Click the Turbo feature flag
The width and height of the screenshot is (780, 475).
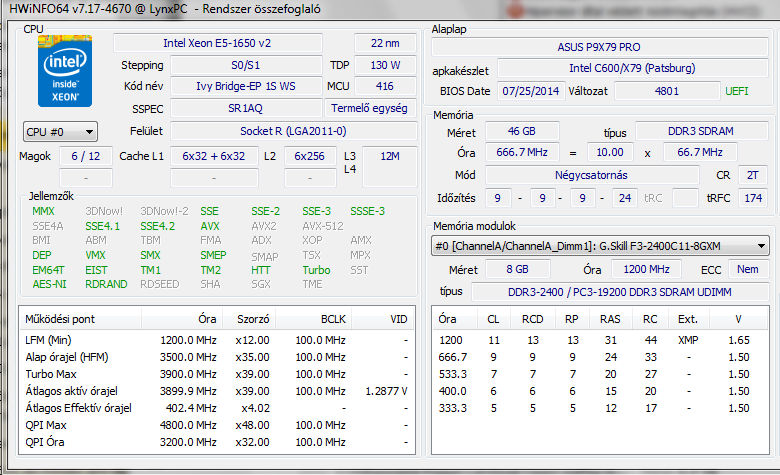coord(316,270)
